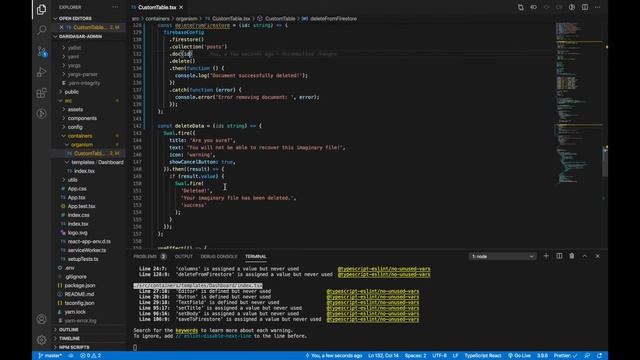Open errors and warnings count in status bar
This screenshot has width=640, height=360.
pyautogui.click(x=91, y=356)
